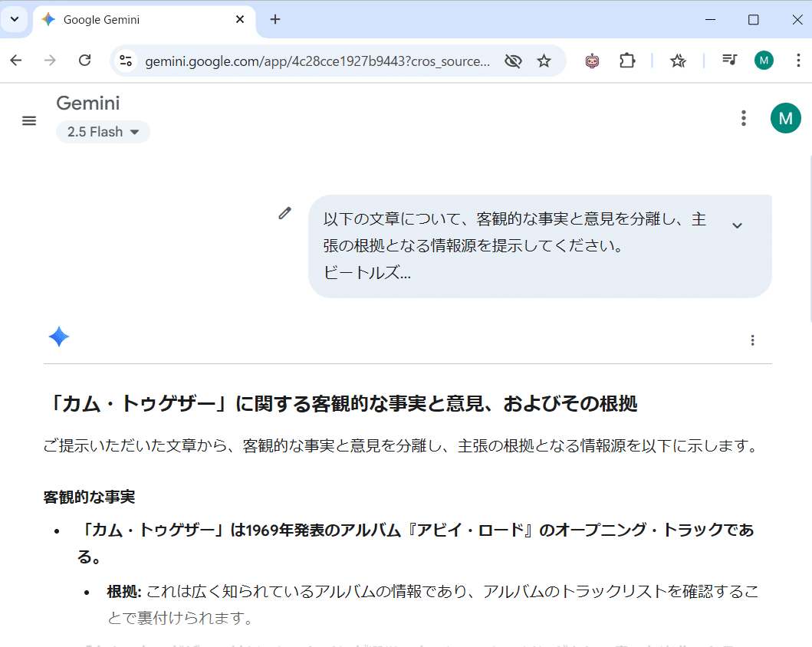
Task: Edit the prompt using the pencil icon
Action: (x=285, y=213)
